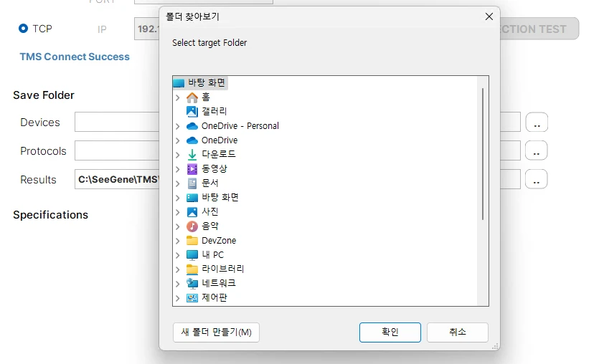Image resolution: width=599 pixels, height=364 pixels.
Task: Click the 사진 pictures icon
Action: 192,212
